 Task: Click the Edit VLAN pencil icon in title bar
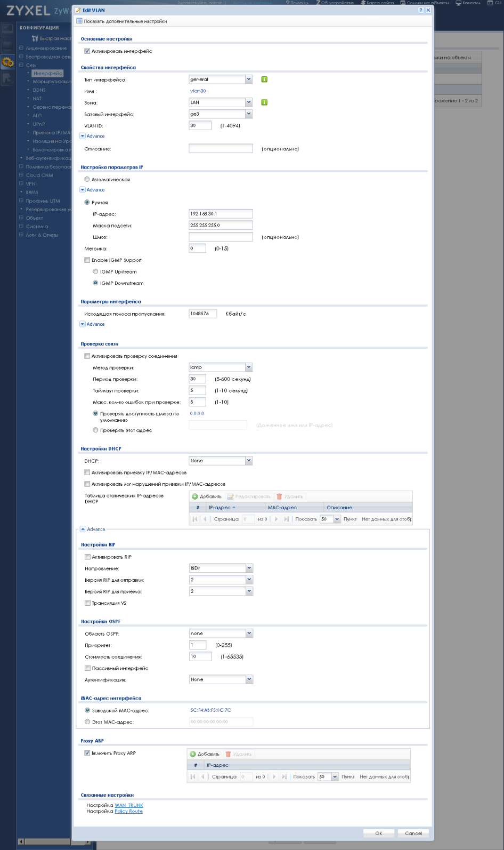tap(78, 10)
